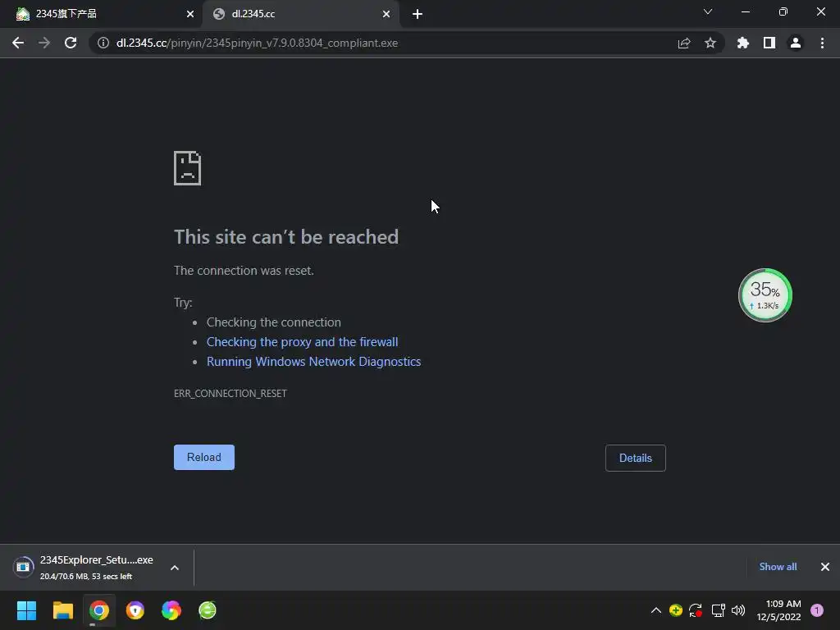Open Checking the proxy and the firewall link

coord(302,342)
